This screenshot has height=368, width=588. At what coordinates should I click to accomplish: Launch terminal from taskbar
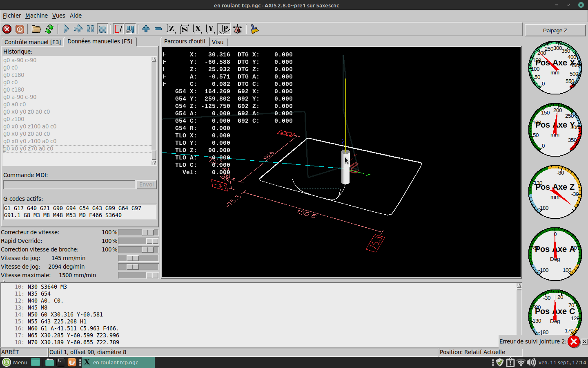tap(60, 362)
